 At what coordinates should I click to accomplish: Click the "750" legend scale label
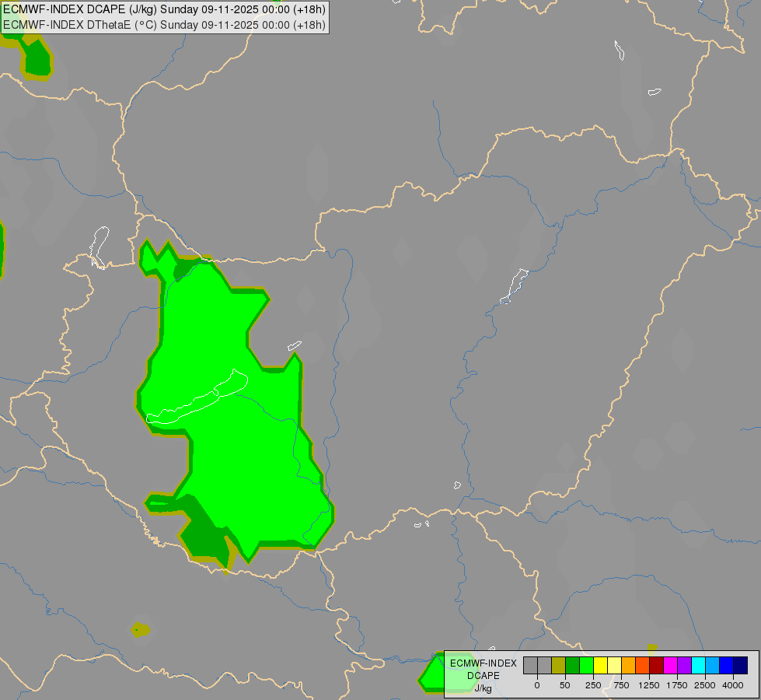(x=621, y=685)
